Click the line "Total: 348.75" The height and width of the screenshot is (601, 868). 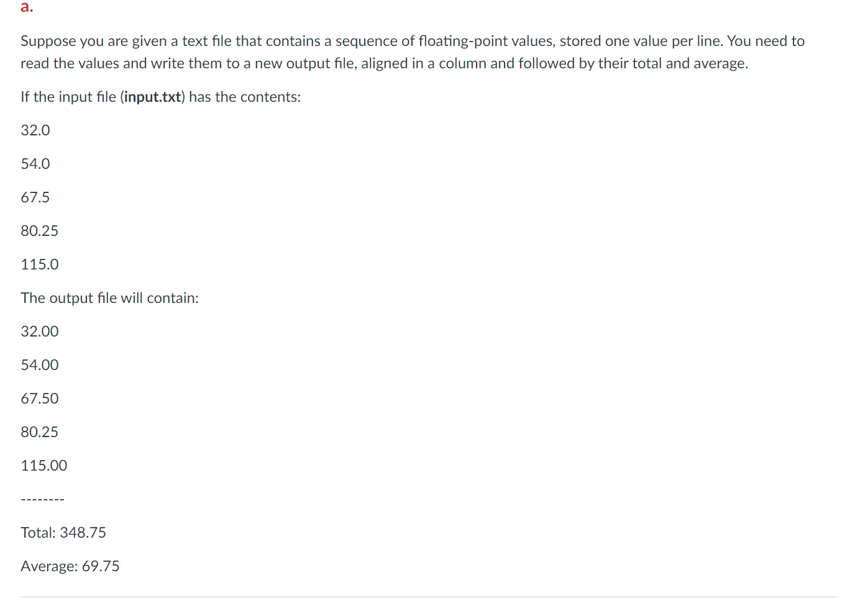63,533
